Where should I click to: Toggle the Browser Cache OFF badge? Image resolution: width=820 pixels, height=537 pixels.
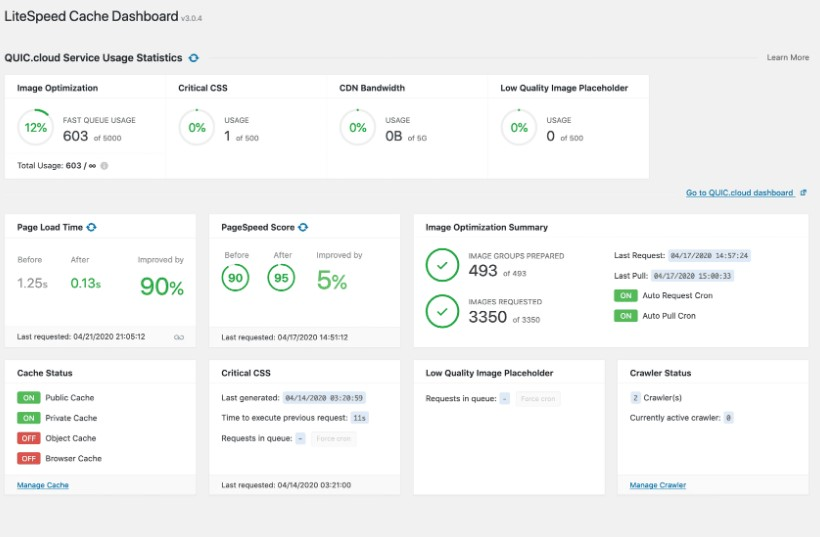pyautogui.click(x=28, y=458)
